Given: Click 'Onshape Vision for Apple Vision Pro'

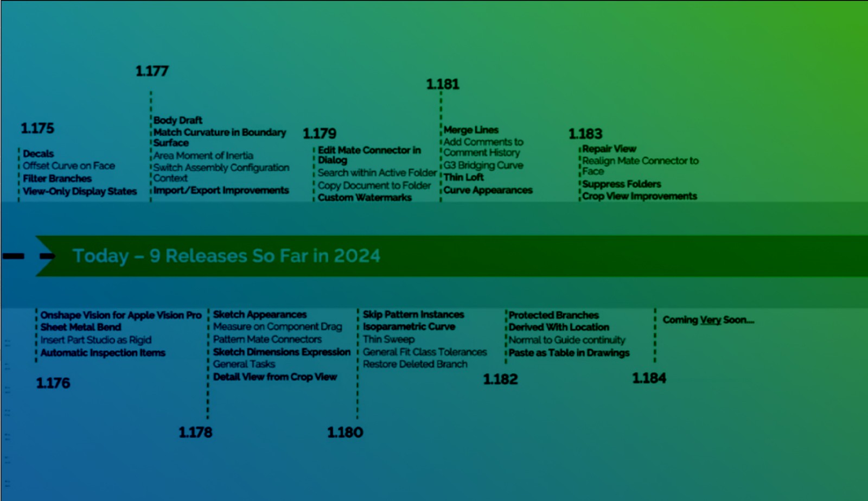Looking at the screenshot, I should click(x=121, y=315).
